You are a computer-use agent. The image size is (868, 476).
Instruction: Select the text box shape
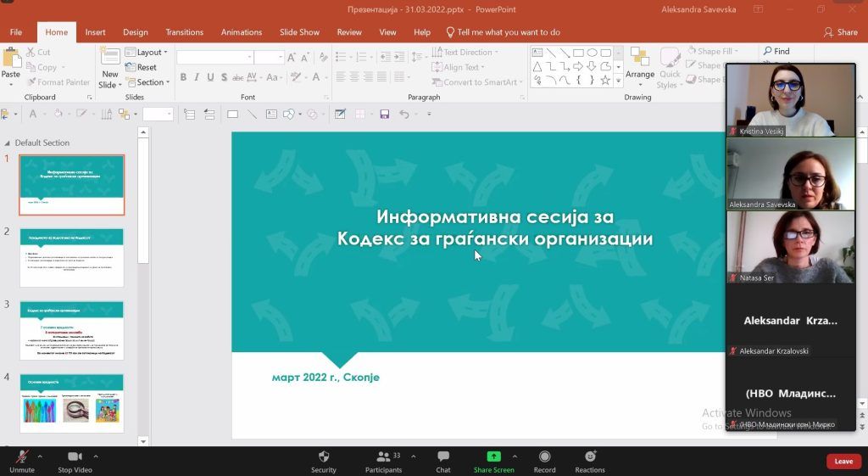(x=537, y=53)
